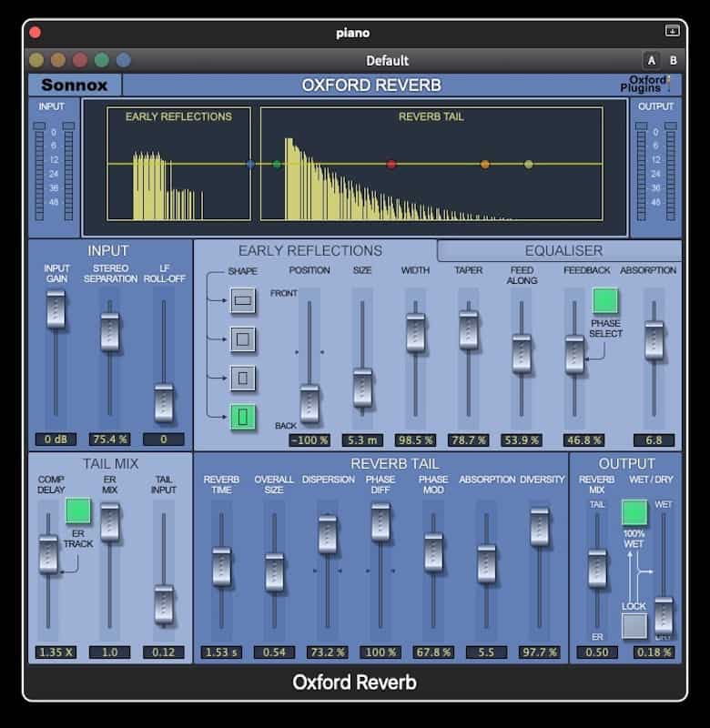Select the green tall room shape

243,417
